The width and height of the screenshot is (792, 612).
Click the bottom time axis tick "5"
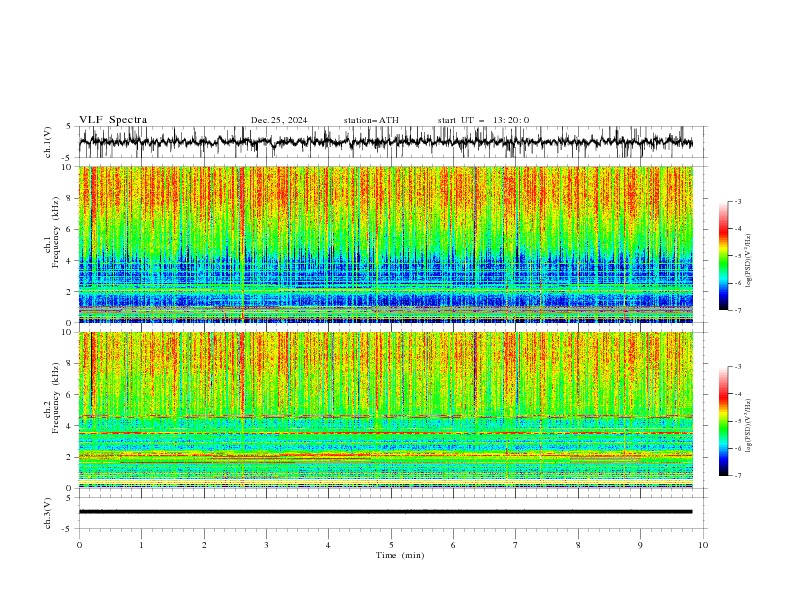coord(391,545)
